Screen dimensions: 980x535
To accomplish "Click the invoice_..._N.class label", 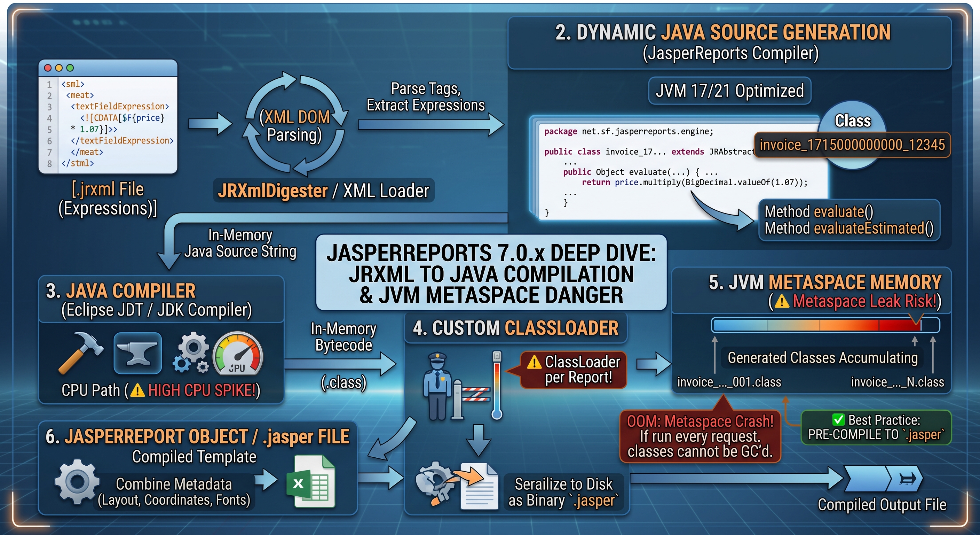I will [x=897, y=382].
